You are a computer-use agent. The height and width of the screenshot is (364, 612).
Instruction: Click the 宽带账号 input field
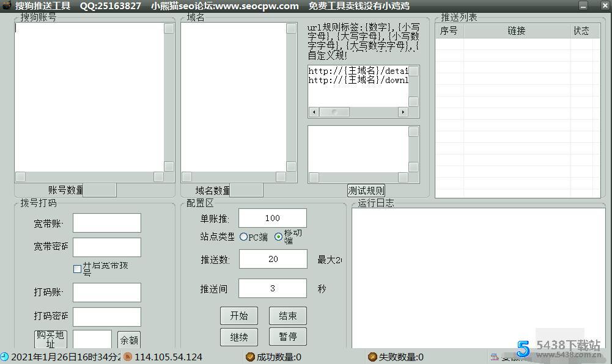click(107, 223)
